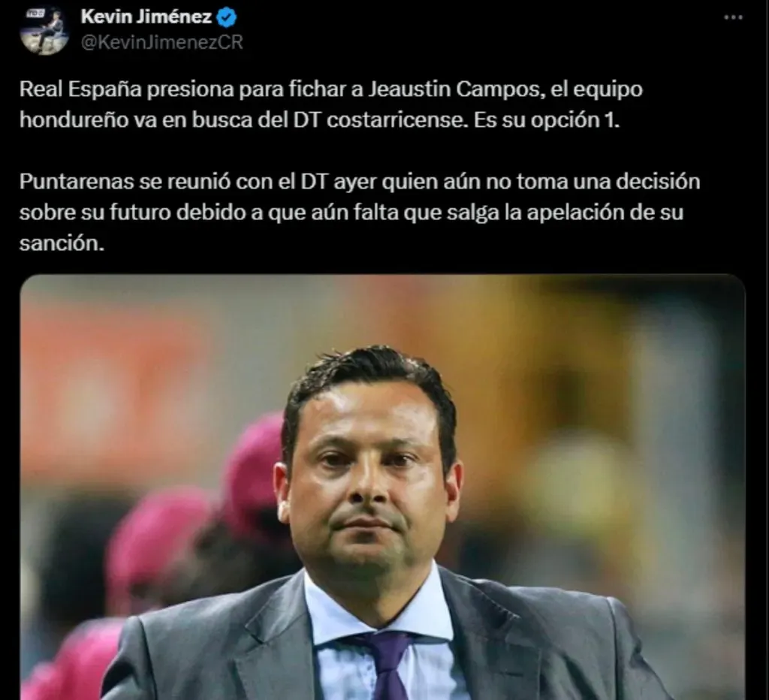
Task: Click the word 'sanción.' ending the tweet
Action: point(62,243)
